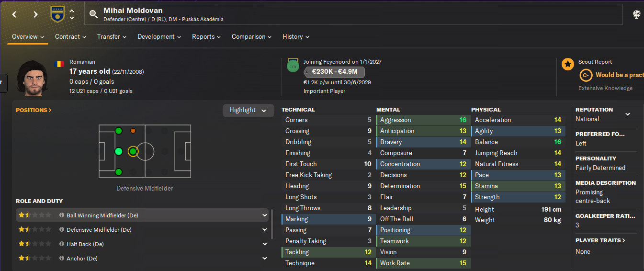Go forward with the right arrow
This screenshot has height=271, width=644.
click(35, 14)
